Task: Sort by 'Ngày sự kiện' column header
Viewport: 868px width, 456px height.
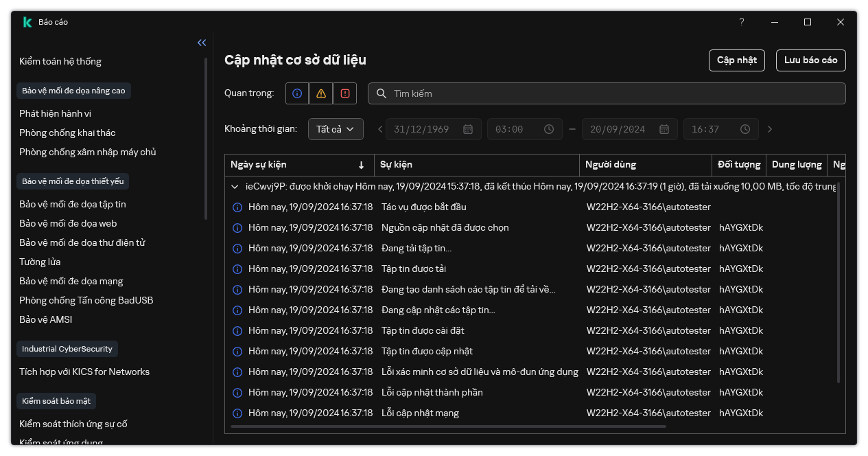Action: (x=298, y=165)
